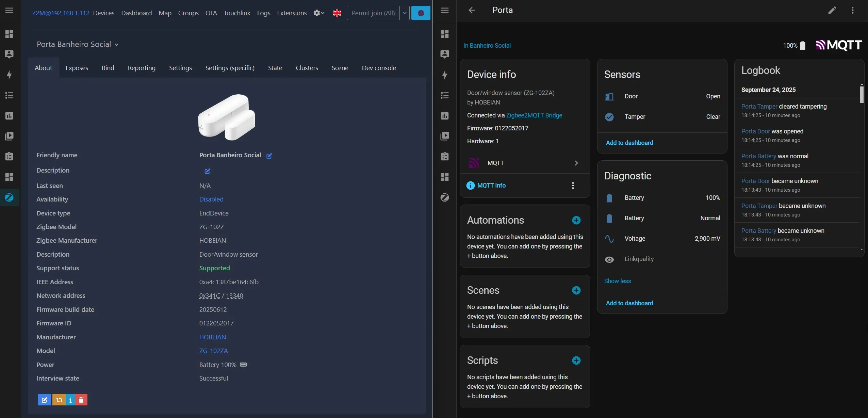
Task: Open the Zigbee2MQTT Bridge link
Action: click(534, 115)
